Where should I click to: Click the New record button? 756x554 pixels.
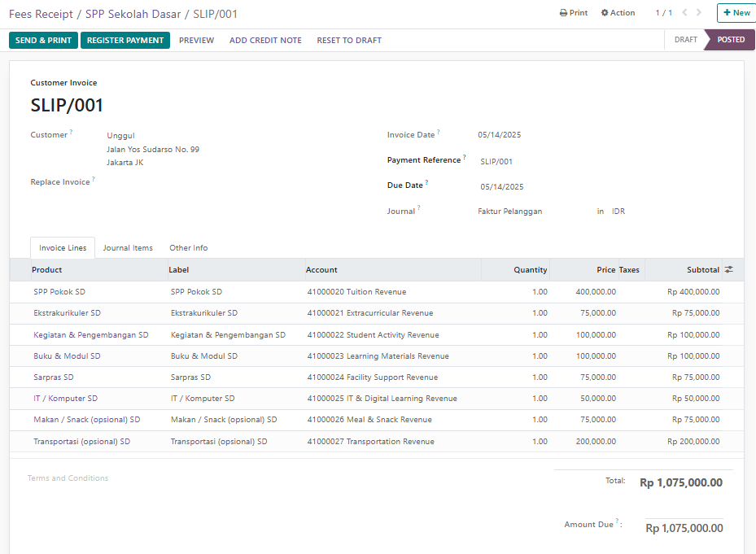736,13
